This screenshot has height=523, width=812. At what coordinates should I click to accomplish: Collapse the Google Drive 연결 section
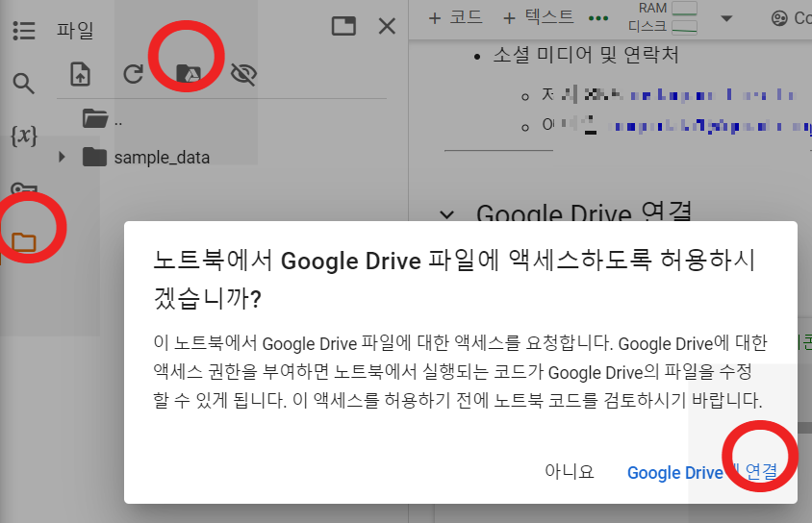(447, 214)
